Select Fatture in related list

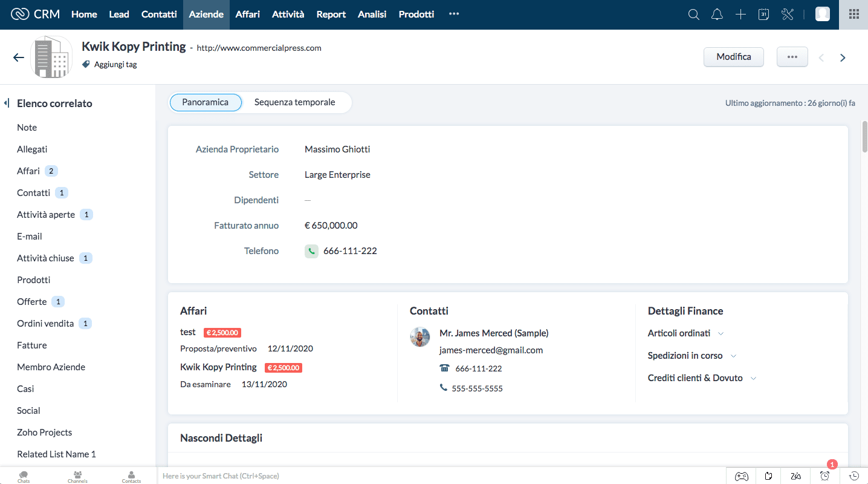click(x=32, y=345)
